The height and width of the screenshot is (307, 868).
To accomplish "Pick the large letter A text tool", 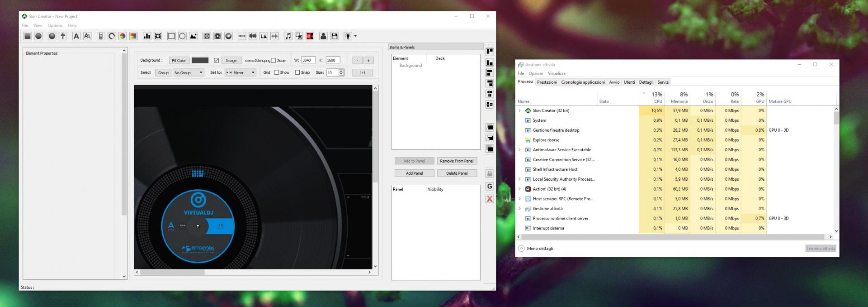I will click(76, 36).
